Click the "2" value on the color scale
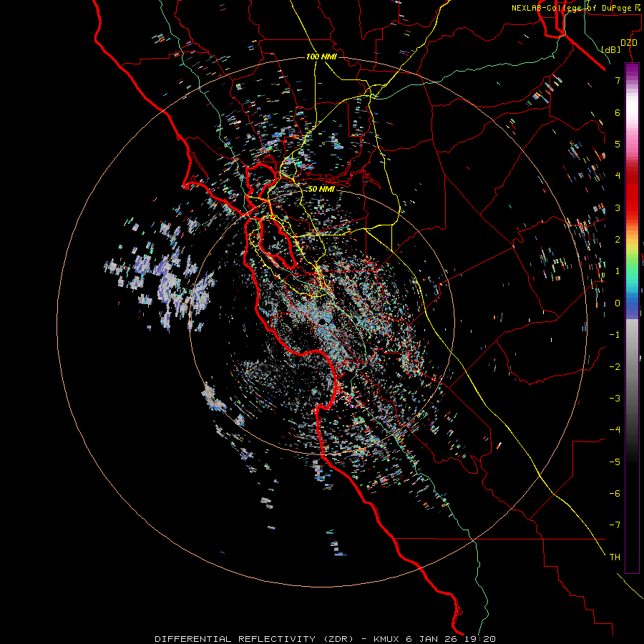This screenshot has height=644, width=644. (x=618, y=240)
